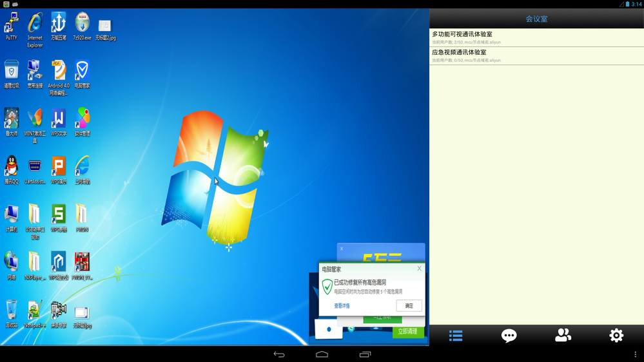The height and width of the screenshot is (362, 644).
Task: Switch to the participants tab
Action: point(563,336)
